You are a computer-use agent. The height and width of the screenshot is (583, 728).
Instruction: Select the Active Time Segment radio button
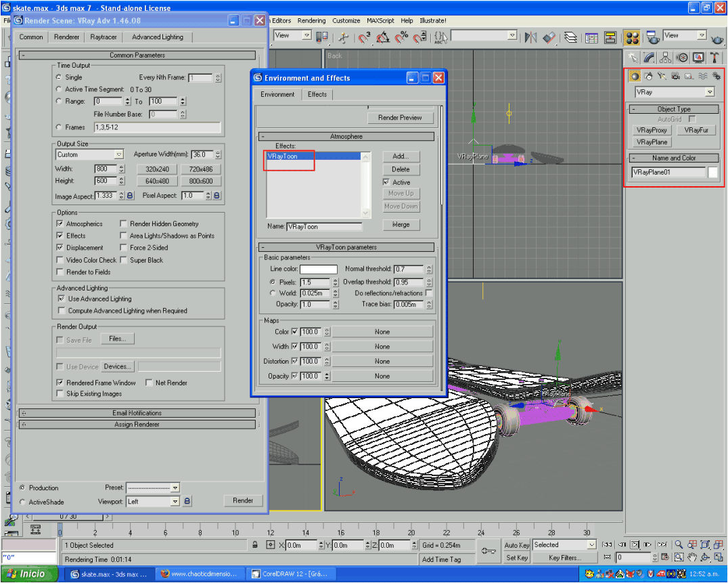(x=58, y=89)
